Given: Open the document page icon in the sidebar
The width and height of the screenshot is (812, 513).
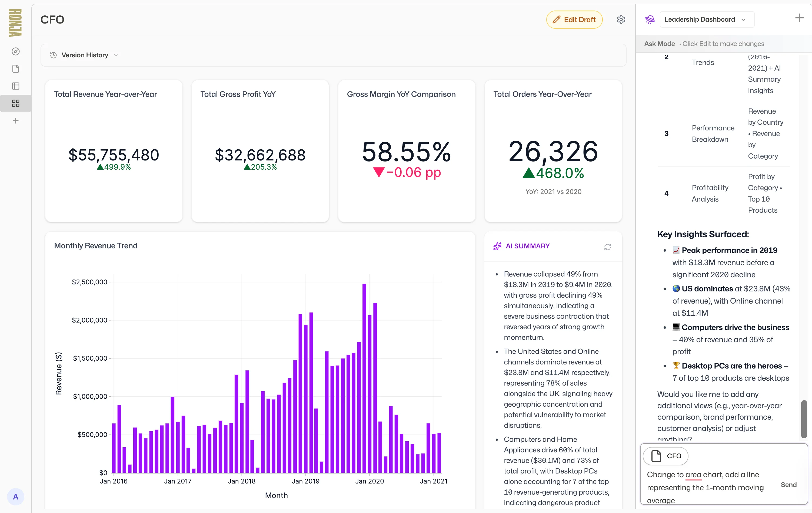Looking at the screenshot, I should [x=15, y=69].
